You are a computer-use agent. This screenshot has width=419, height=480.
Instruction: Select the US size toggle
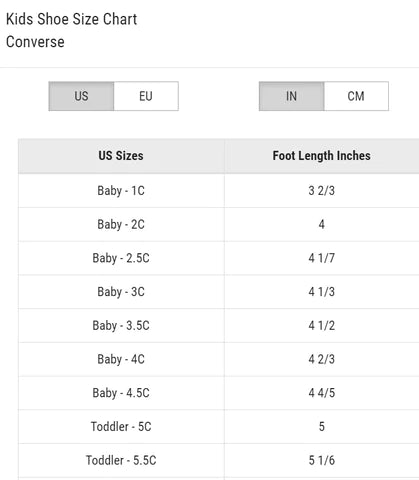coord(81,96)
